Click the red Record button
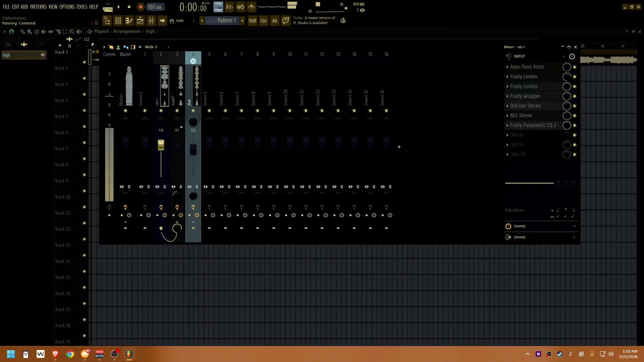 pos(140,7)
